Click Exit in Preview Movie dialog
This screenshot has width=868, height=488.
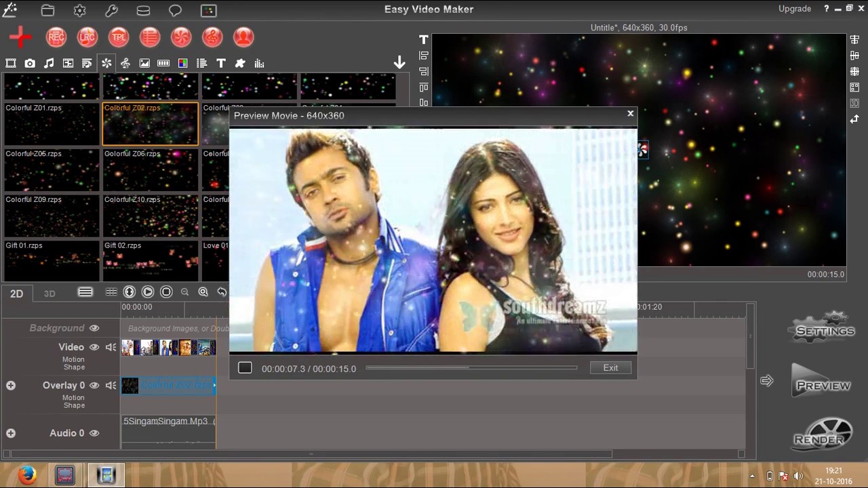click(x=610, y=367)
